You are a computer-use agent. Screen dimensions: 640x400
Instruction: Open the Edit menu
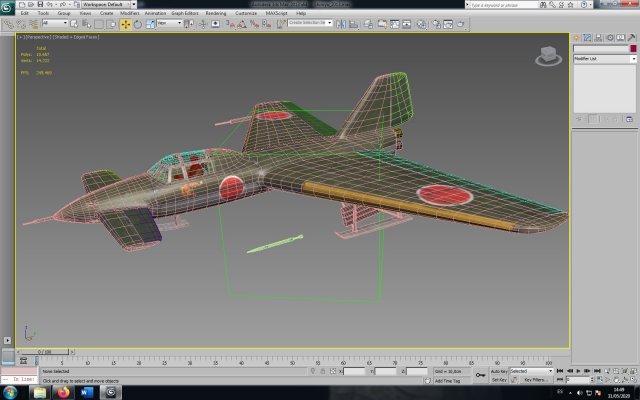[x=24, y=13]
